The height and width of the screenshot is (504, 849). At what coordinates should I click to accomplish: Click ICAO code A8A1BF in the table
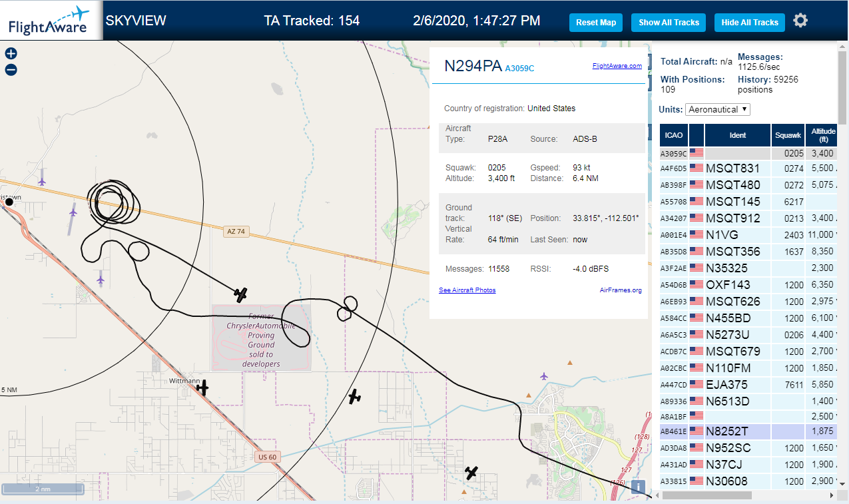tap(673, 416)
